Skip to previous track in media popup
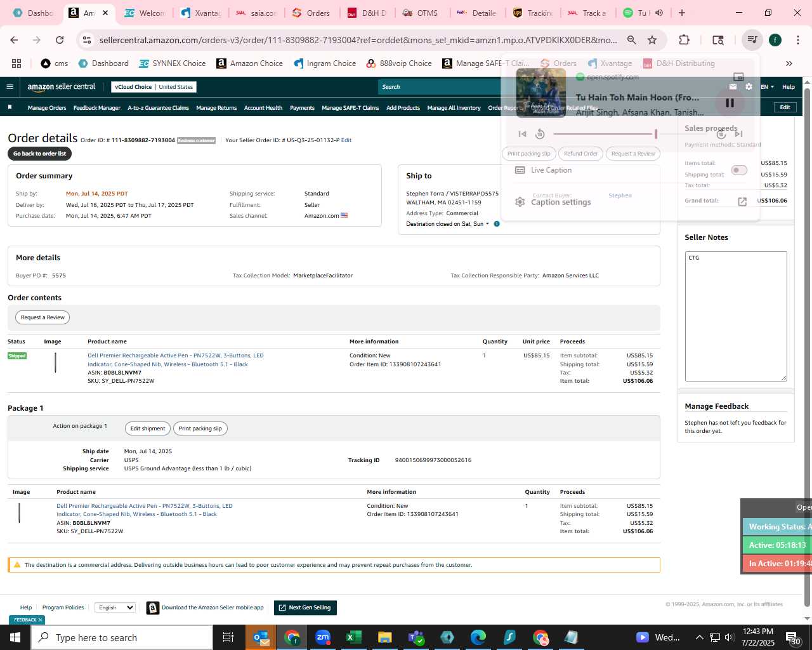The image size is (812, 650). [x=522, y=134]
